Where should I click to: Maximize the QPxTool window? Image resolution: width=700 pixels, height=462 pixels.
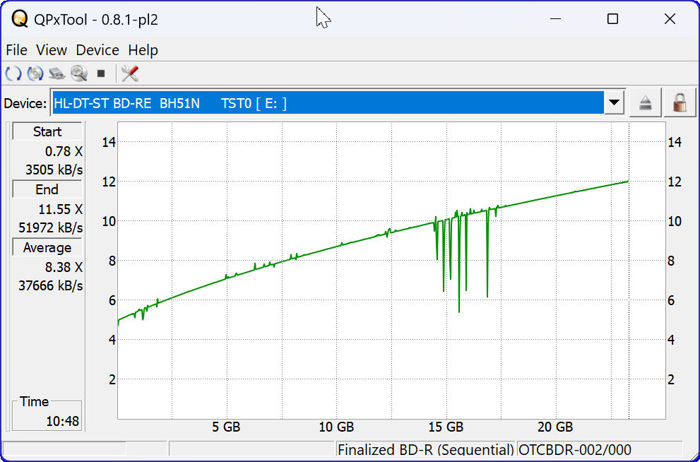click(x=613, y=19)
